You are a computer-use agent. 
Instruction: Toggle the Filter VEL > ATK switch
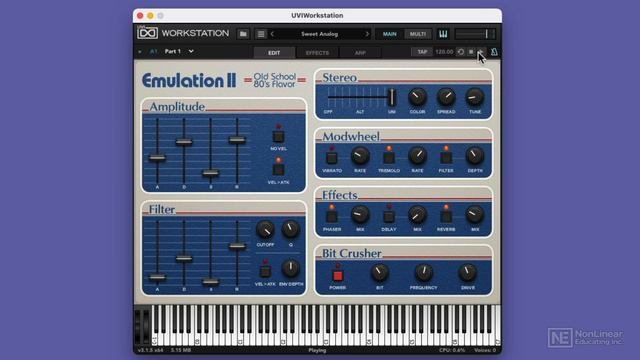pos(265,271)
